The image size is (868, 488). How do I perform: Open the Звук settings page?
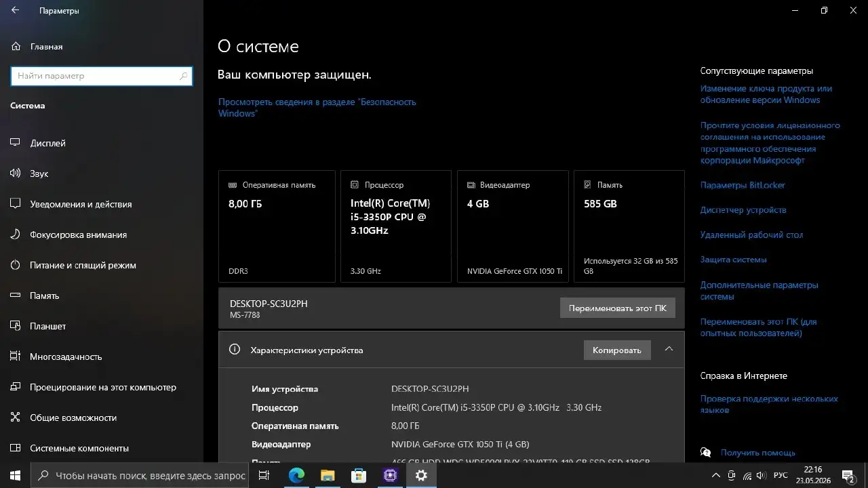pyautogui.click(x=102, y=174)
